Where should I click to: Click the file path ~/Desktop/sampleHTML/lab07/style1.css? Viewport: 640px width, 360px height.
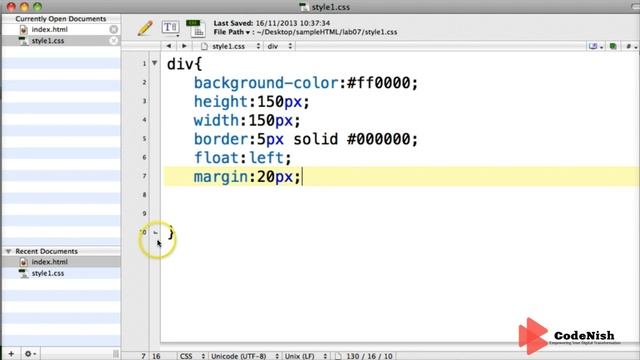click(327, 32)
